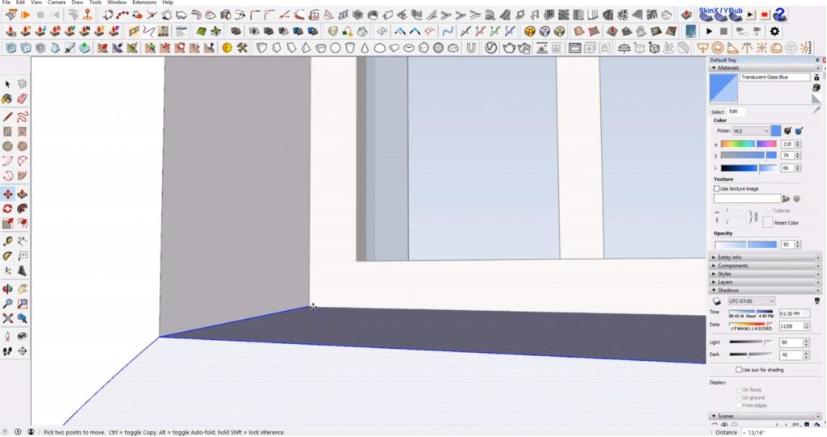Image resolution: width=827 pixels, height=437 pixels.
Task: Open the Draw menu
Action: [77, 2]
